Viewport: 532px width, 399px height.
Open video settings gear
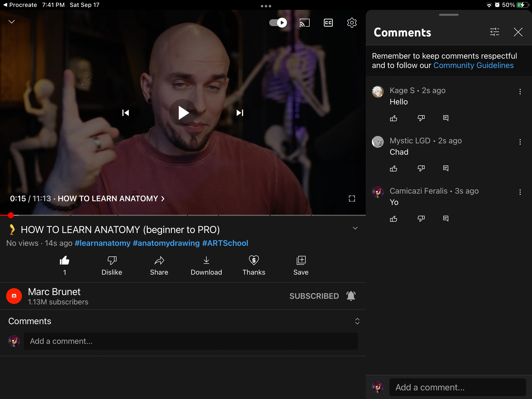352,23
